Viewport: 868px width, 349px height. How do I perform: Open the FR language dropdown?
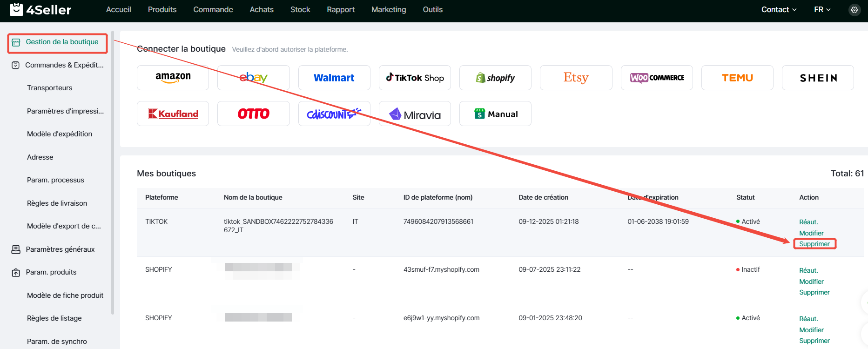click(822, 9)
